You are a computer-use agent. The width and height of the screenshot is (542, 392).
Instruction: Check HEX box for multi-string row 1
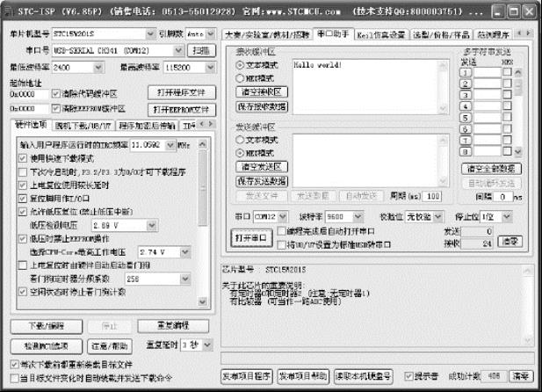pos(507,72)
